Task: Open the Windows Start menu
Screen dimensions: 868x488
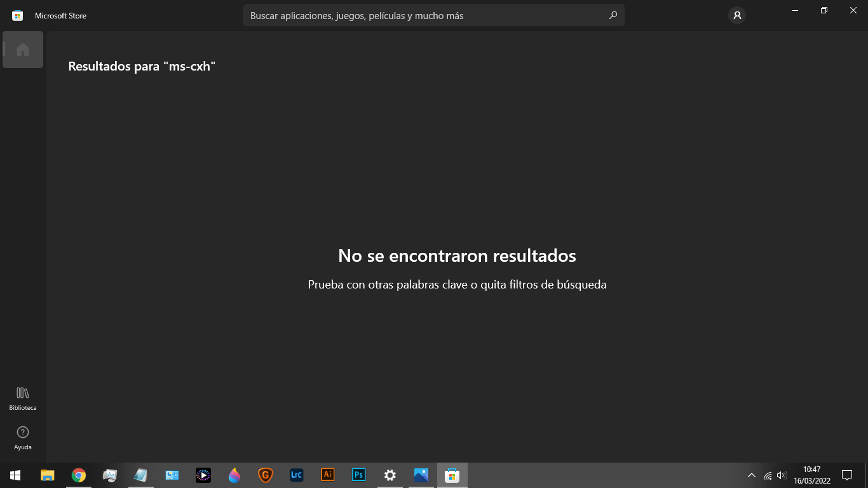Action: (15, 475)
